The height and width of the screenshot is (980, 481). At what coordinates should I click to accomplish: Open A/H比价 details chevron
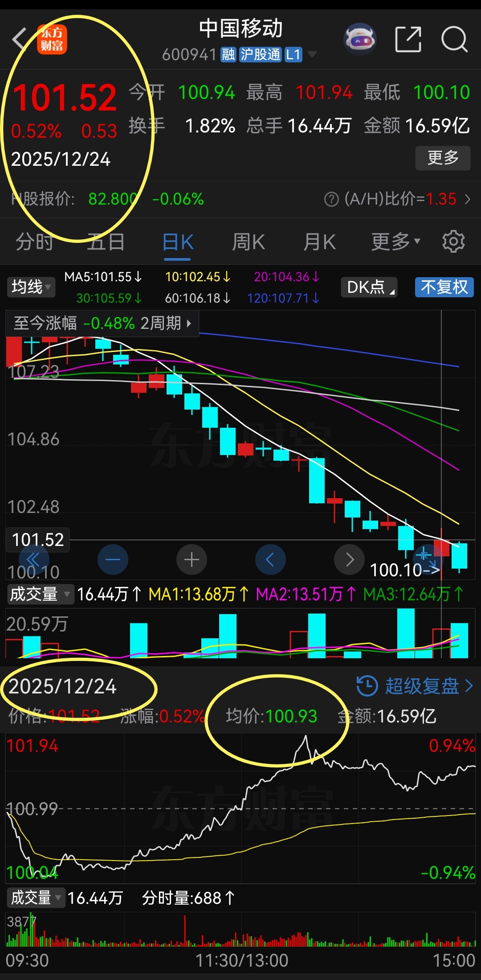[x=468, y=199]
